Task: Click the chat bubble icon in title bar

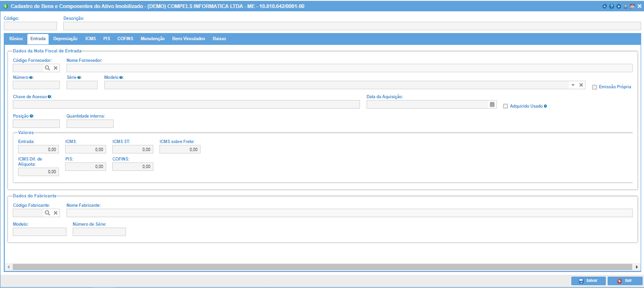Action: coord(604,6)
